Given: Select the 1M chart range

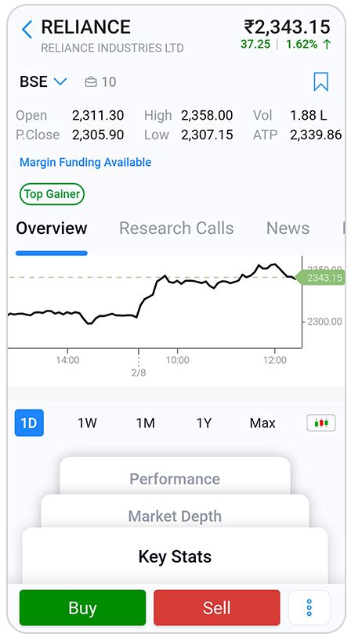Looking at the screenshot, I should coord(146,423).
